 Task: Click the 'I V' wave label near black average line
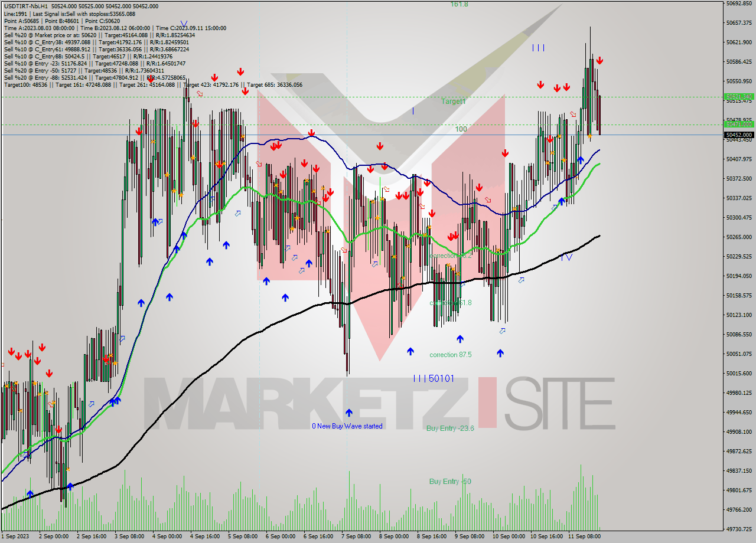point(566,257)
